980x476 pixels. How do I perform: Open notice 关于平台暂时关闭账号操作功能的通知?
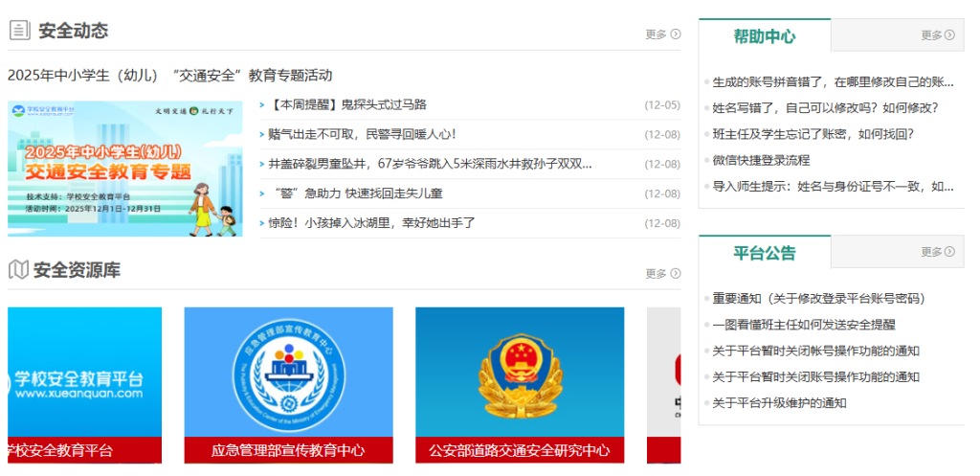tap(815, 377)
